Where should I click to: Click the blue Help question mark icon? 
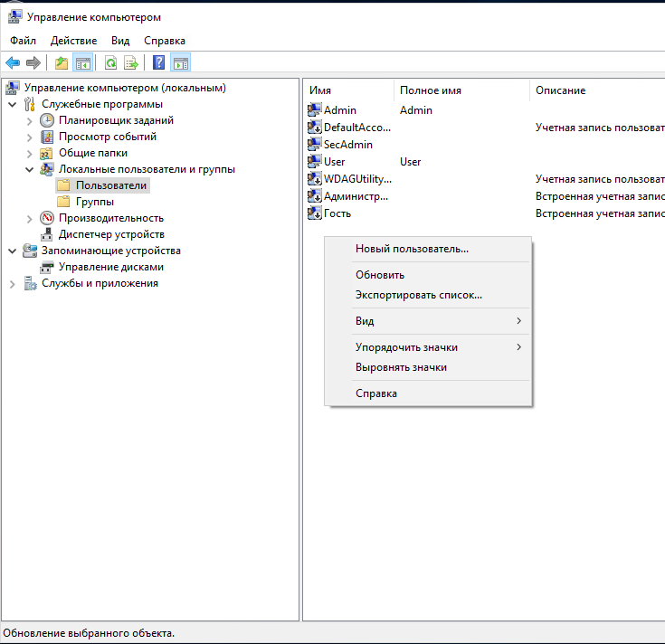[x=158, y=62]
